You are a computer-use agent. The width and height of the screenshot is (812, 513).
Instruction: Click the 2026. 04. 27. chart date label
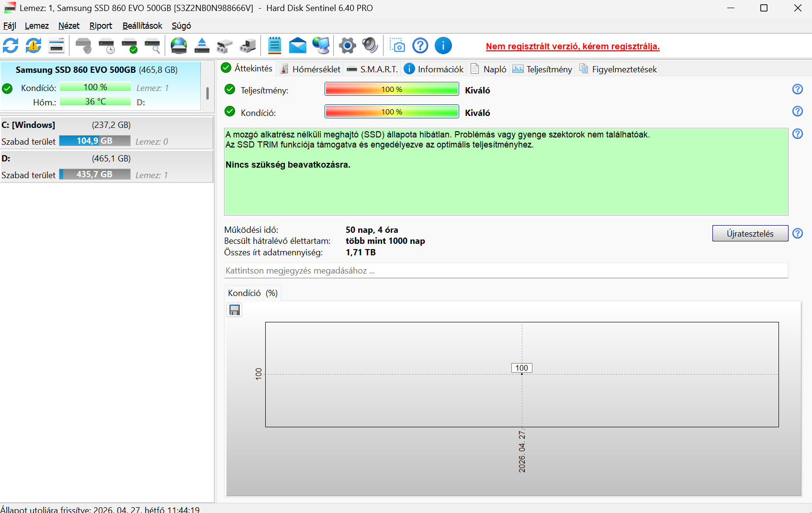(x=522, y=452)
